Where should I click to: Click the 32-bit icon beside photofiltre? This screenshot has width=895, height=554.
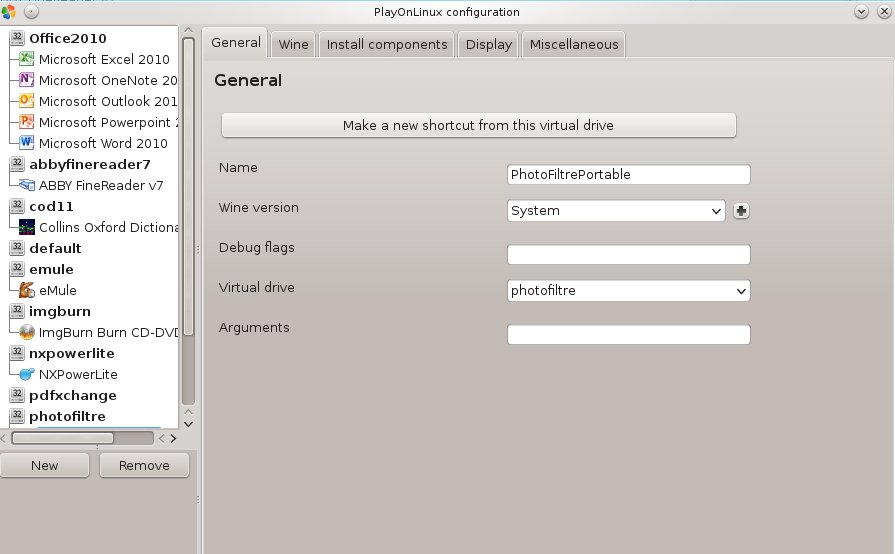pyautogui.click(x=17, y=416)
